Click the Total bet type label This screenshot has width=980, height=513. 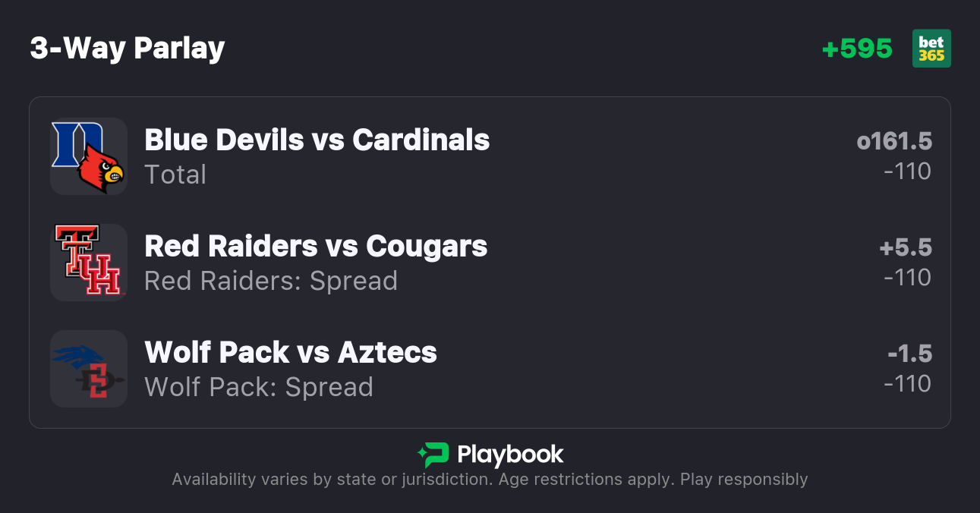click(x=175, y=175)
